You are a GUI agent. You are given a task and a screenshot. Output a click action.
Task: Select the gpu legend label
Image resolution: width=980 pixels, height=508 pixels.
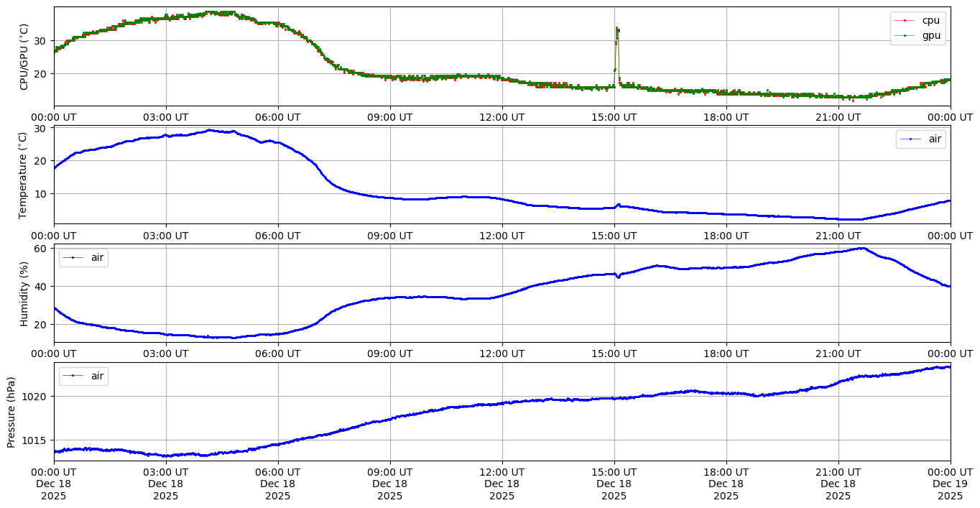click(x=931, y=35)
